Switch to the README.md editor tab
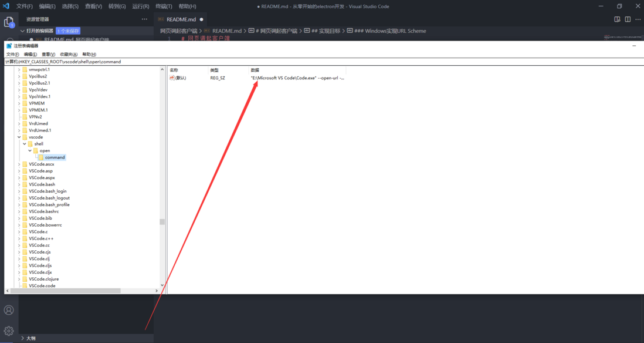 tap(181, 19)
